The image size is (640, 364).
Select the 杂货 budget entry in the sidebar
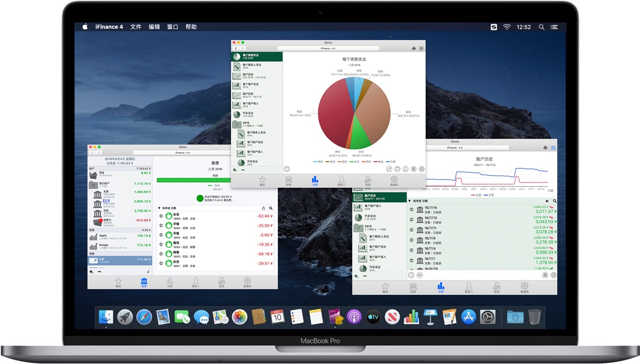pyautogui.click(x=119, y=261)
